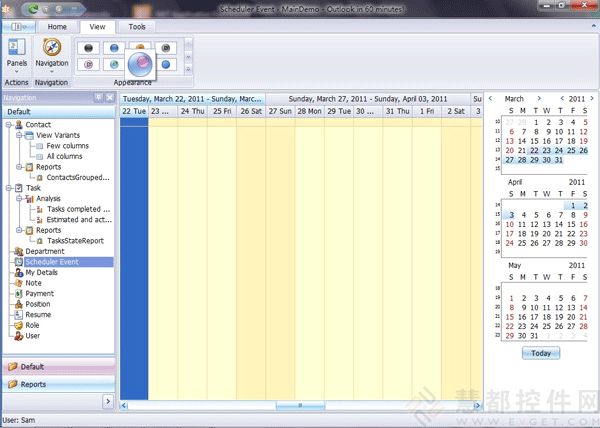The image size is (600, 428).
Task: Pin the Navigation panel with pushpin icon
Action: point(97,98)
